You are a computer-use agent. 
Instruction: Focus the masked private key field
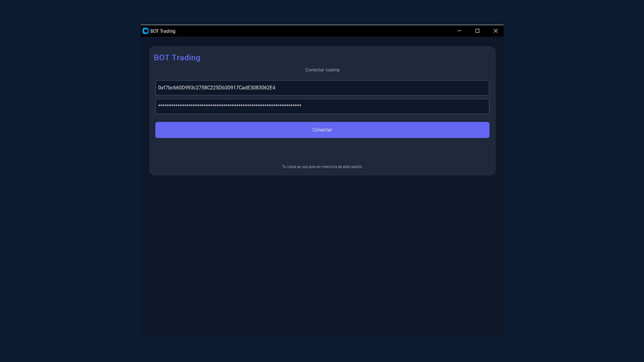(322, 106)
